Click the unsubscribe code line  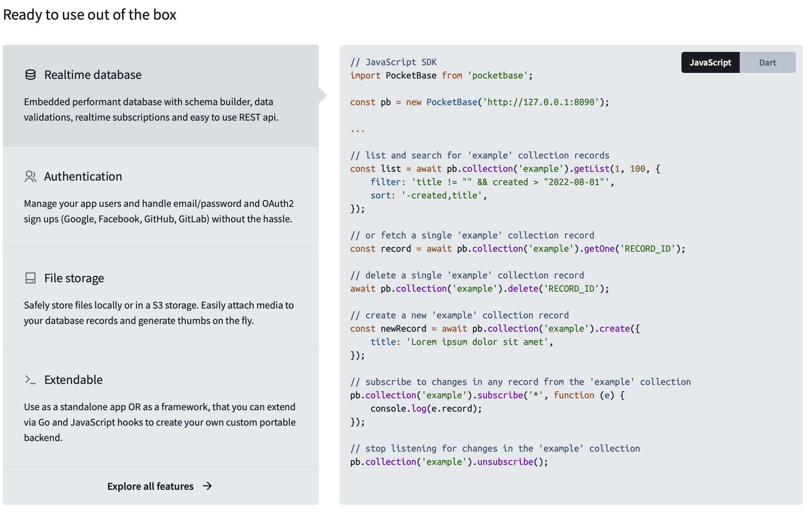click(449, 462)
